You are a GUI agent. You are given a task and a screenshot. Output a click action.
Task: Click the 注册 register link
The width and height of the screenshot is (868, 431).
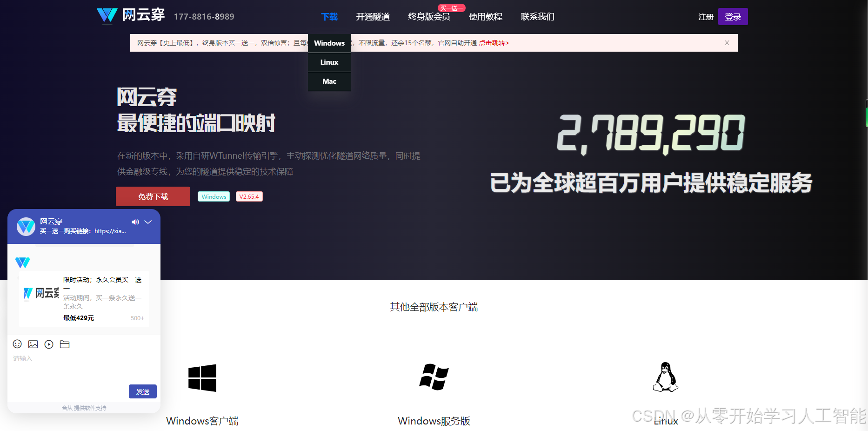[x=706, y=17]
